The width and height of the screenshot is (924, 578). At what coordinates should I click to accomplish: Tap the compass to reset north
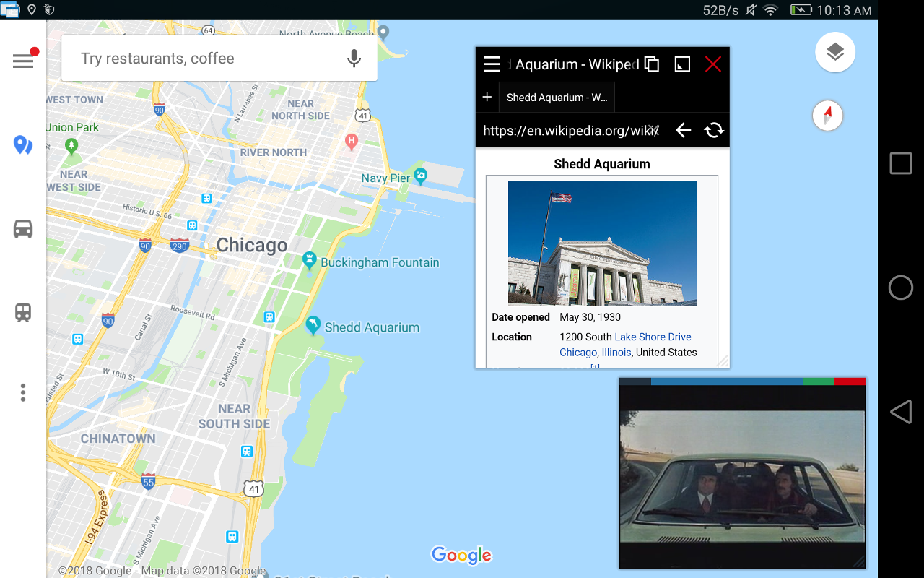(828, 116)
